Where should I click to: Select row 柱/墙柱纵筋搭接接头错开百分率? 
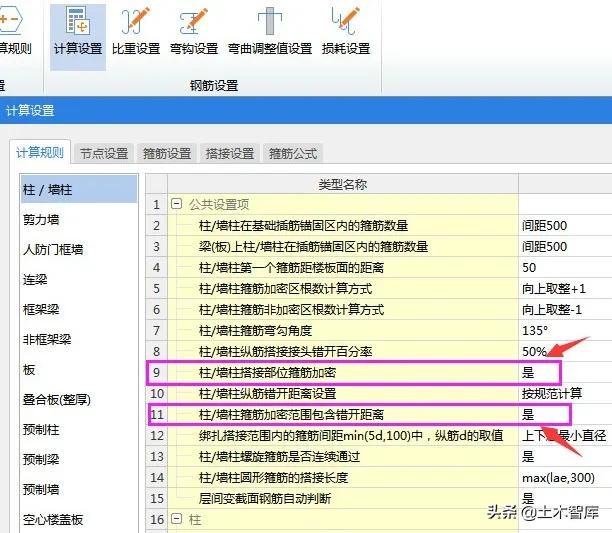[x=343, y=352]
